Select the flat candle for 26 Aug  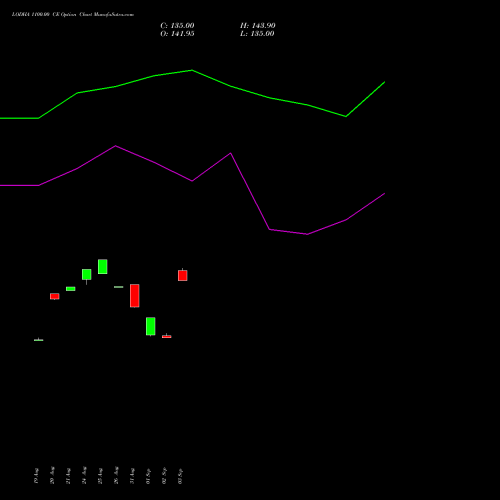tap(119, 287)
